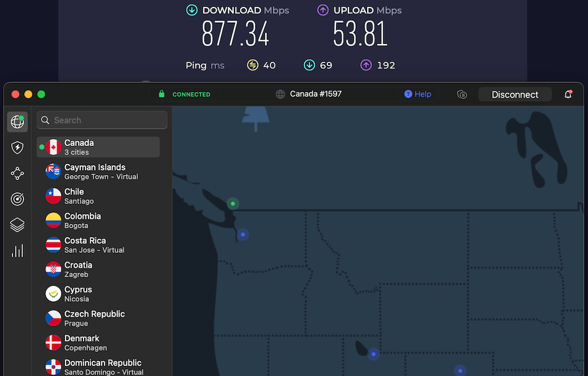This screenshot has height=376, width=588.
Task: Click the idle ping icon showing 40
Action: point(253,65)
